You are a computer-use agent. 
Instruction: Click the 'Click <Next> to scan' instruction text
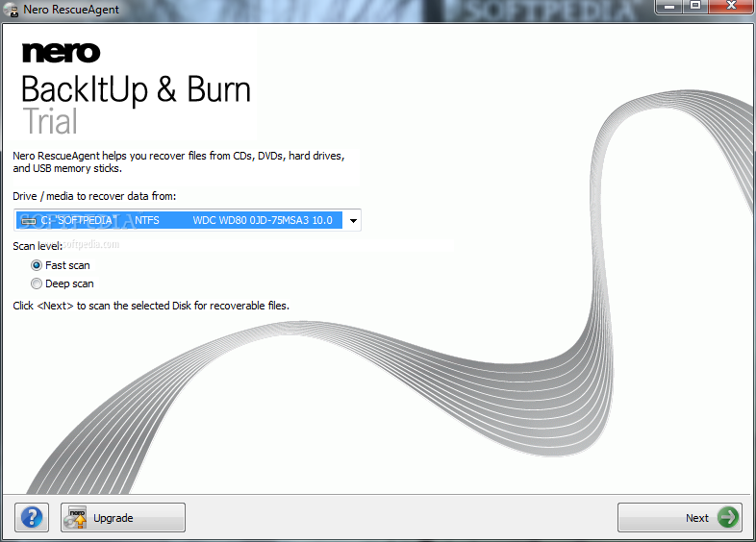(x=151, y=306)
